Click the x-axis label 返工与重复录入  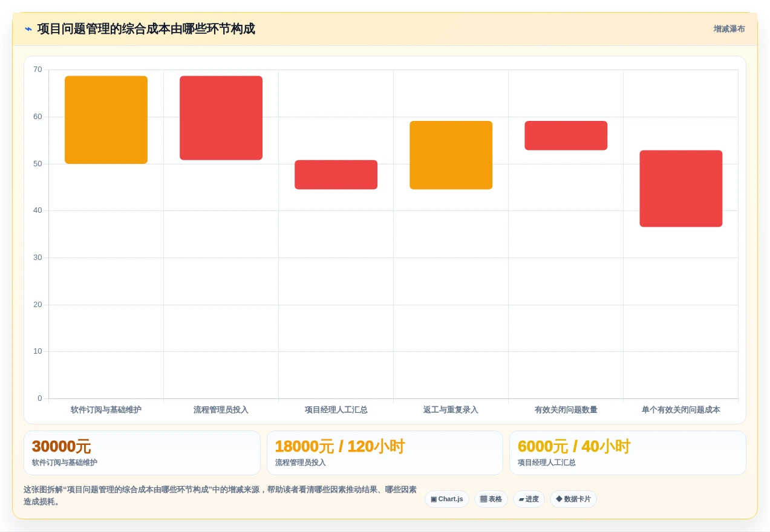point(451,410)
